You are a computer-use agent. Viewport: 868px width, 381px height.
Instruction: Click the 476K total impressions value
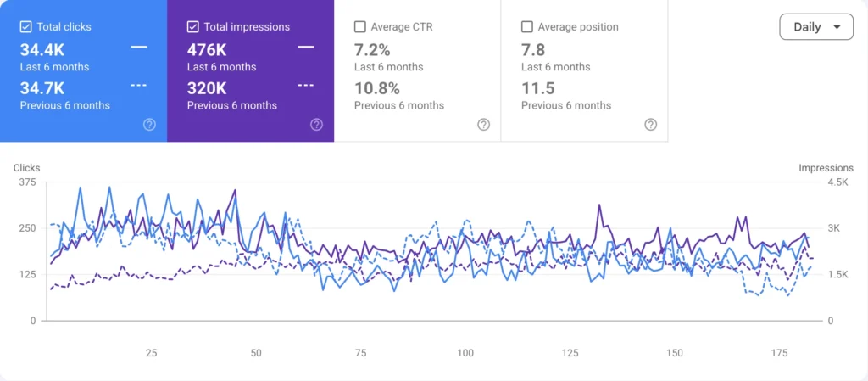click(207, 50)
